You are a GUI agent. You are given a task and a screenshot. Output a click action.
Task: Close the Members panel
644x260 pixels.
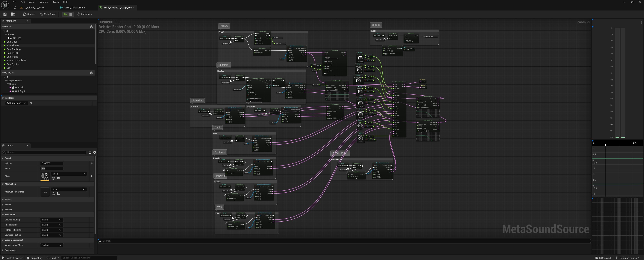click(x=27, y=21)
